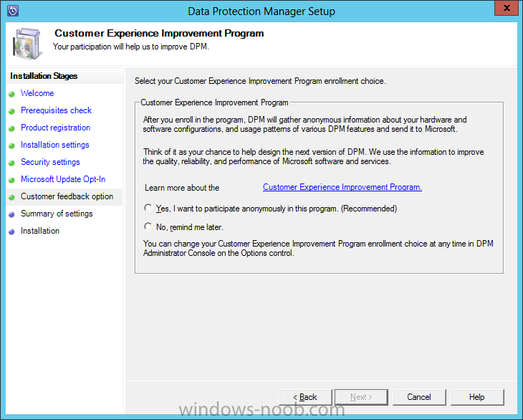523x420 pixels.
Task: Cancel the DPM setup
Action: point(419,397)
